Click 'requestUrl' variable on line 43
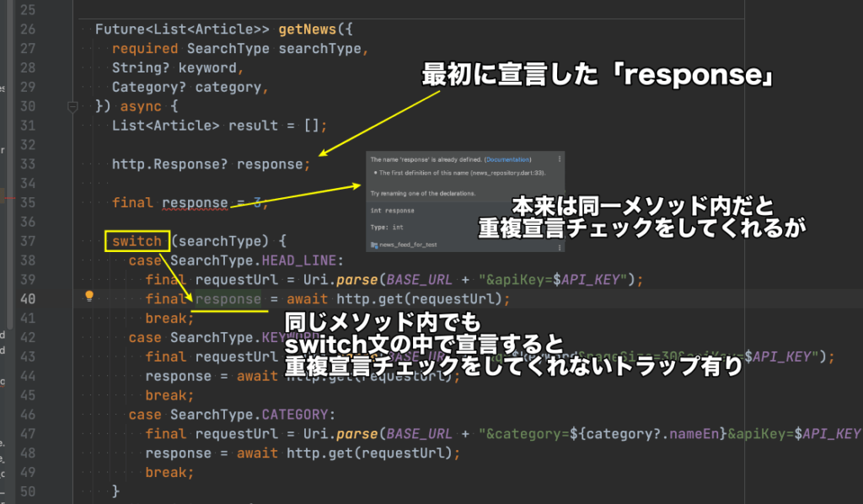863x504 pixels. click(237, 357)
